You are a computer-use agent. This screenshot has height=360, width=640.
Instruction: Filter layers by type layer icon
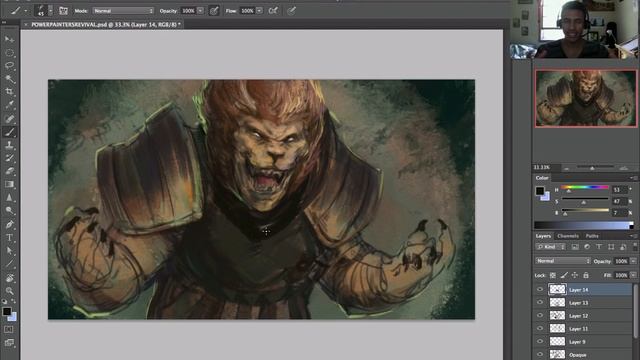click(599, 247)
